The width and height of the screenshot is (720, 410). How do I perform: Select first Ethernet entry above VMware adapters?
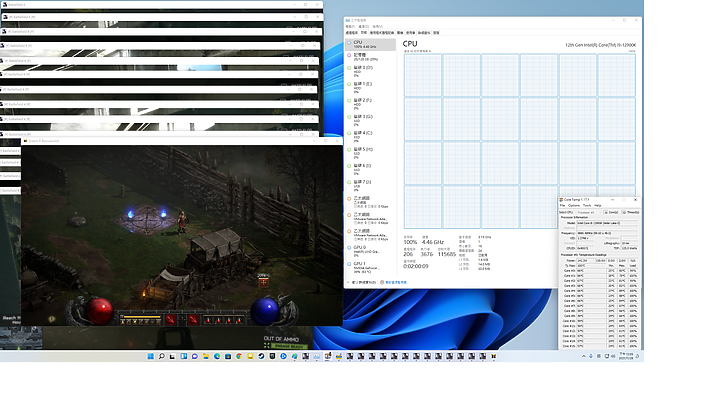point(370,202)
